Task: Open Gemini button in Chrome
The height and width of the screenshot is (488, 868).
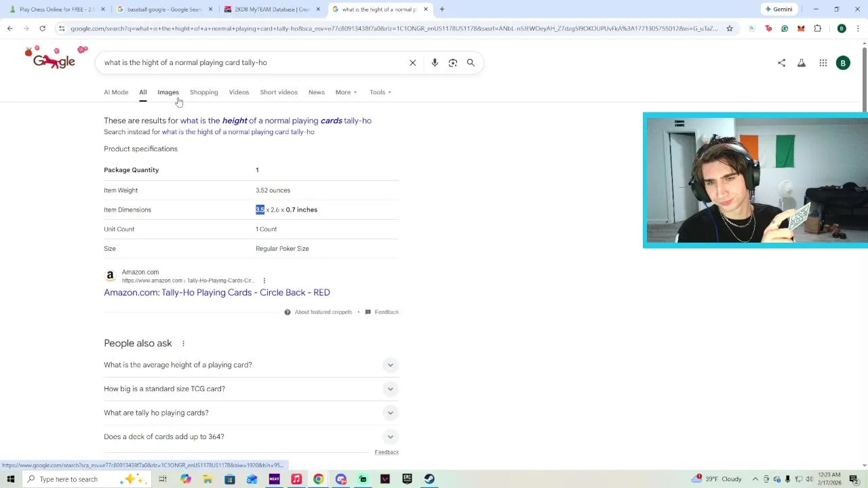Action: 778,9
